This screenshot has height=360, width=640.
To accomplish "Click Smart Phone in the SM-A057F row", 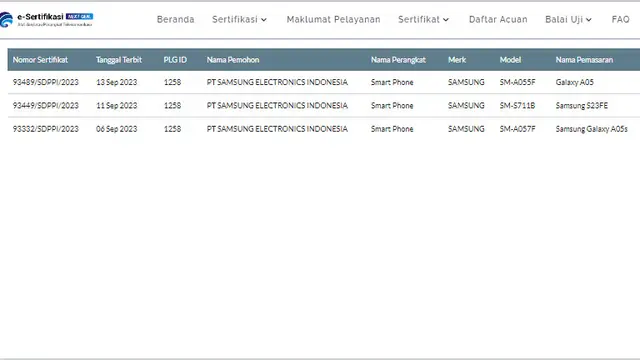I will coord(392,129).
